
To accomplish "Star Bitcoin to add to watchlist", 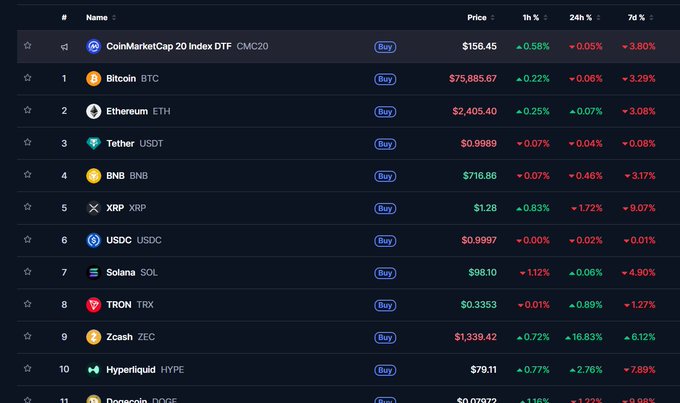I will (27, 78).
